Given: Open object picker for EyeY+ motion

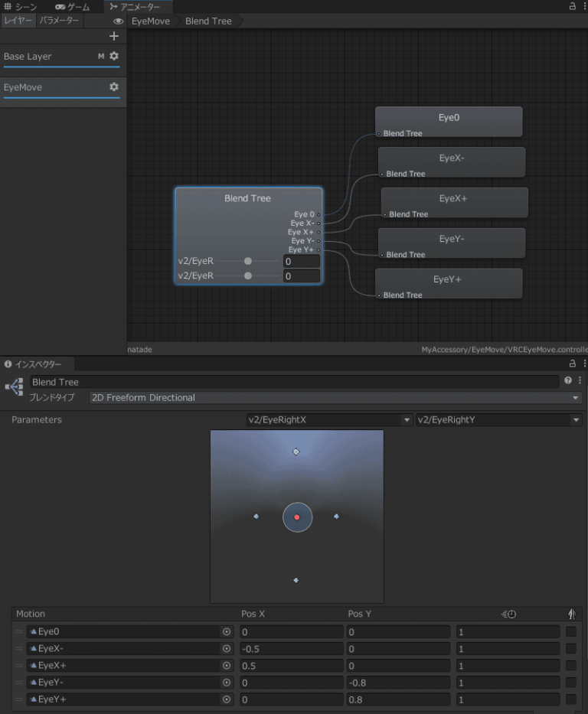Looking at the screenshot, I should [x=227, y=699].
